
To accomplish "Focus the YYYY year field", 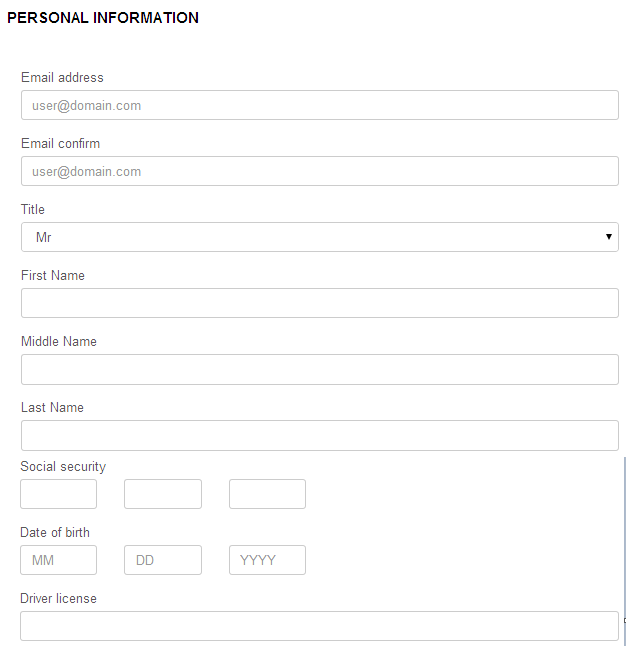I will (x=267, y=560).
